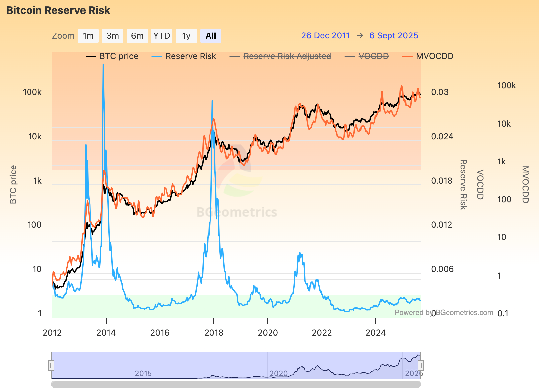
Task: Click the All zoom button
Action: point(211,36)
